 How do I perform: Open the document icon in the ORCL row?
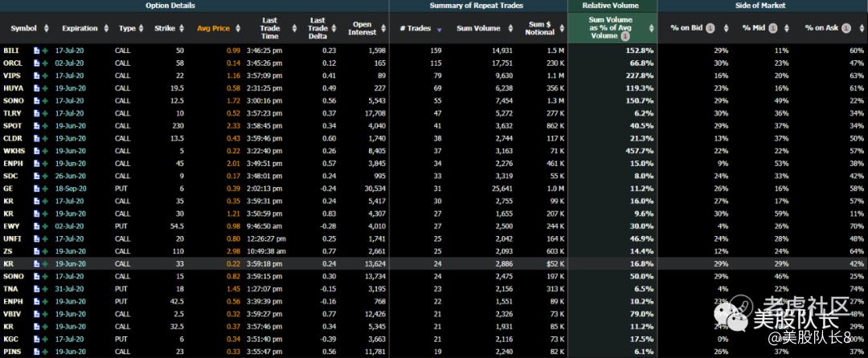(x=36, y=63)
